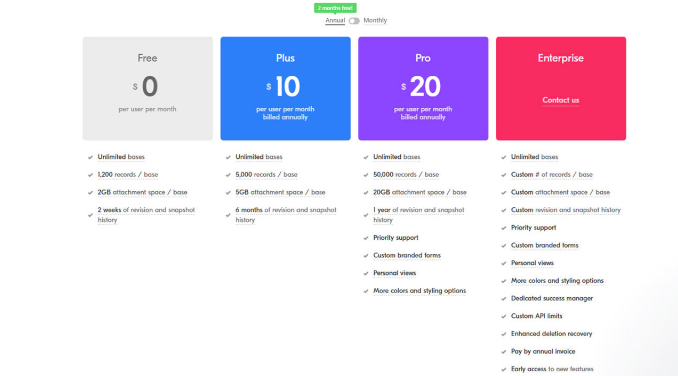
Task: Click Unlimited bases under Enterprise plan
Action: [x=534, y=157]
